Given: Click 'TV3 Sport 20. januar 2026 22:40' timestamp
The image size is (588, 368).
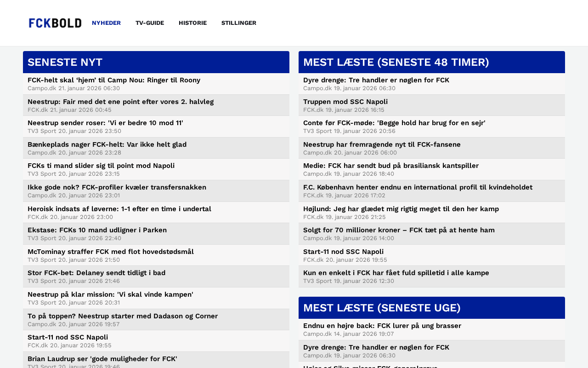Looking at the screenshot, I should [x=74, y=238].
